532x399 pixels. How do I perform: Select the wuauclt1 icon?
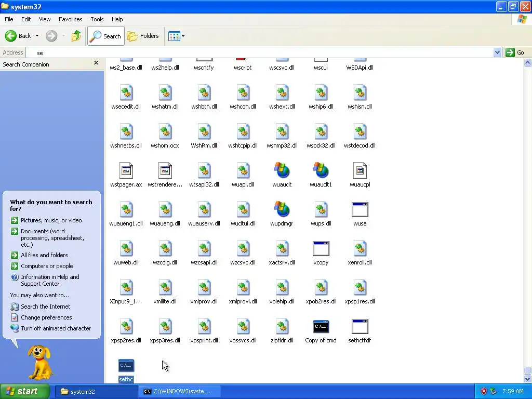pos(321,170)
